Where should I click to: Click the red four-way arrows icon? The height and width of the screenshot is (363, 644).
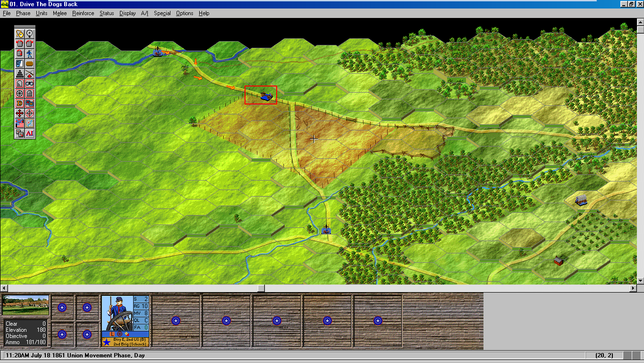point(19,113)
